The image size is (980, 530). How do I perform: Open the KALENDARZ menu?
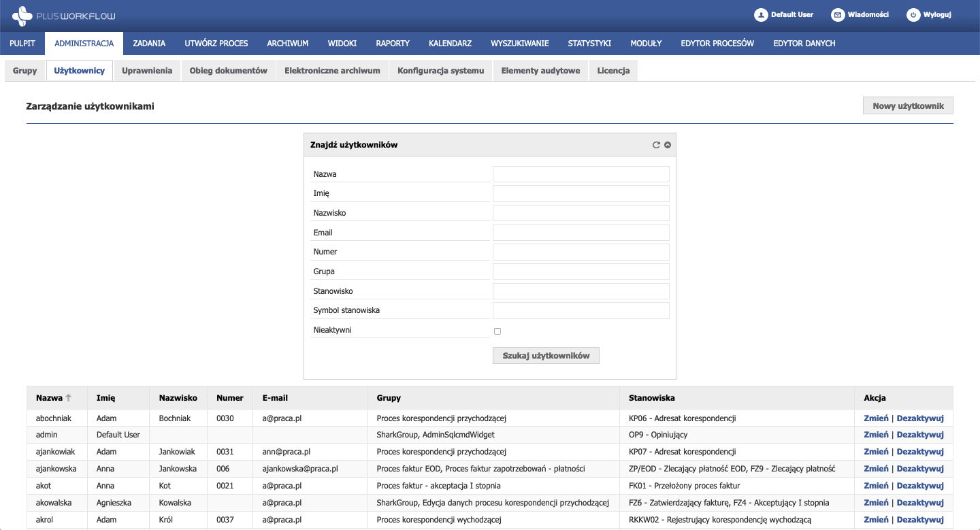[451, 43]
